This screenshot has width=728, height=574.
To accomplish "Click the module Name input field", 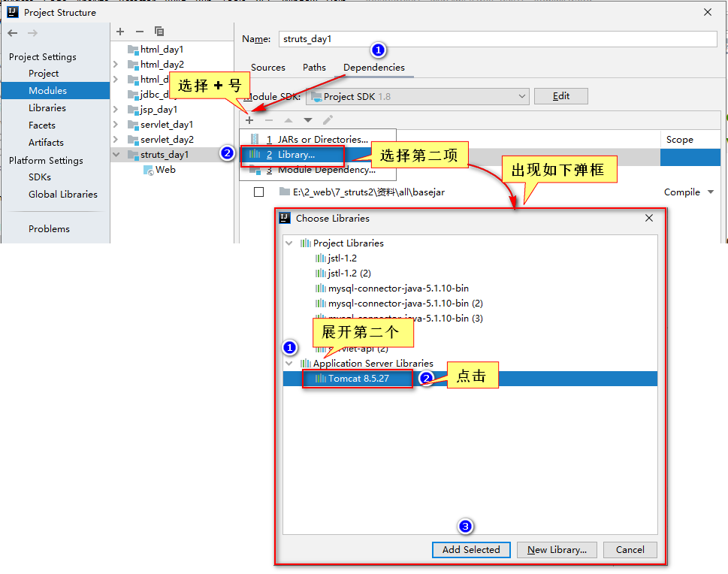I will 497,39.
